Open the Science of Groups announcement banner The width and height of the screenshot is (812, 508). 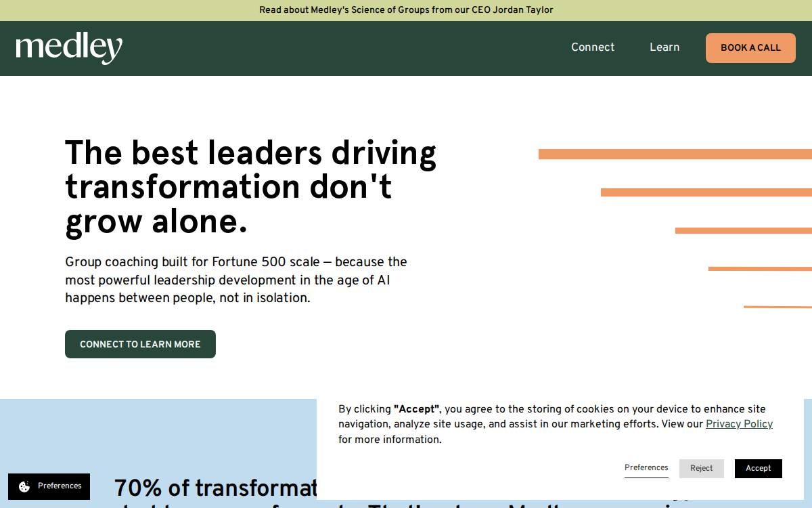[406, 10]
